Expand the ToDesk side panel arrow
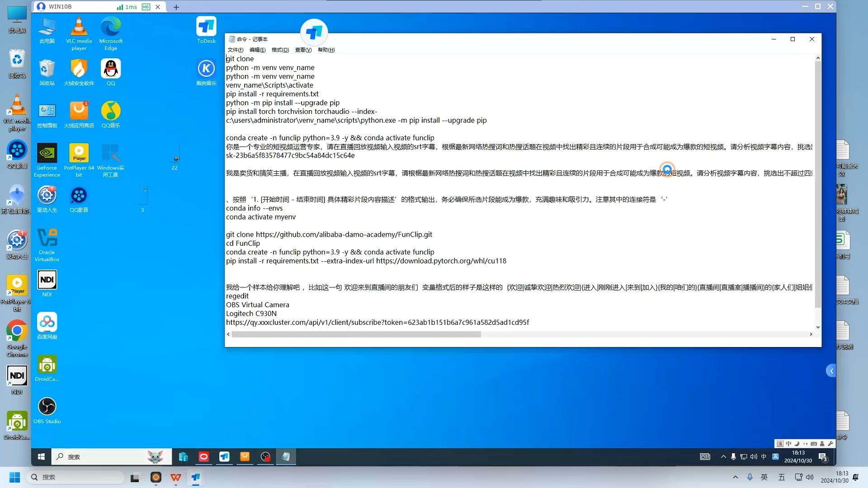The height and width of the screenshot is (488, 868). [831, 371]
